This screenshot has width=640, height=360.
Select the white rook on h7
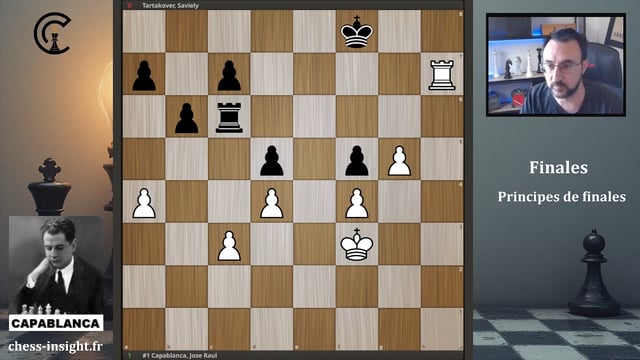(x=442, y=75)
